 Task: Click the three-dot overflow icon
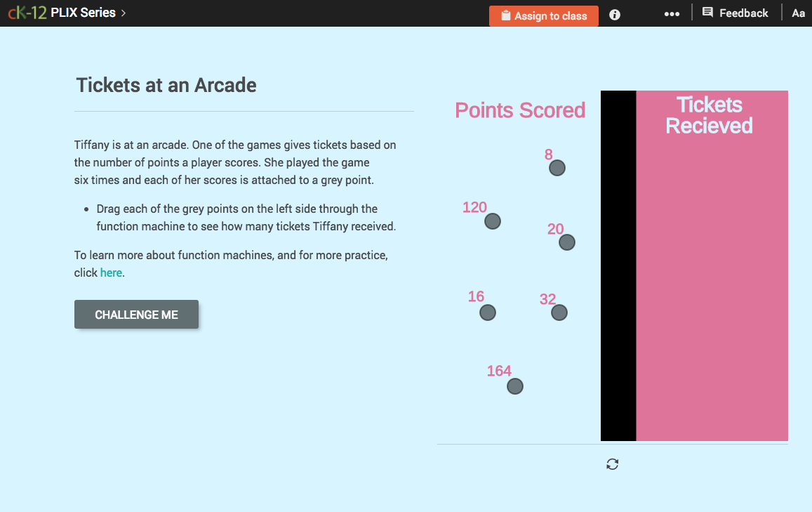pyautogui.click(x=672, y=14)
